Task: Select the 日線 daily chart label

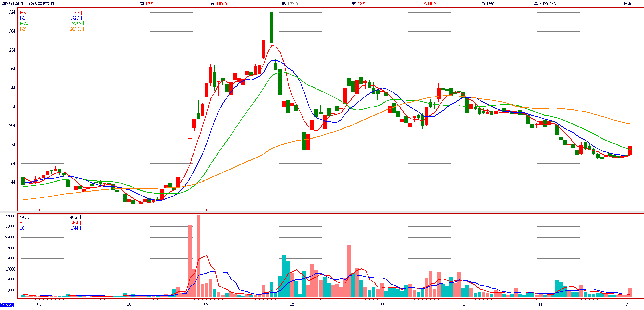Action: 627,4
